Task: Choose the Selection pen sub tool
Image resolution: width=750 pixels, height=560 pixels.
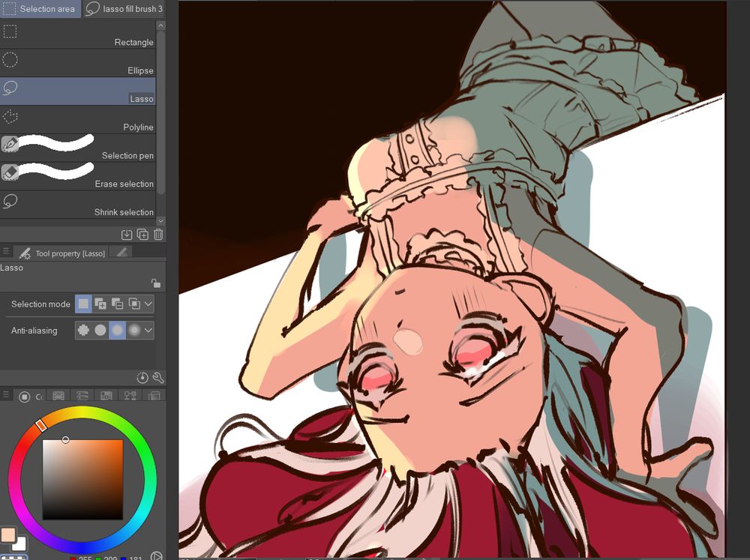Action: click(x=77, y=147)
